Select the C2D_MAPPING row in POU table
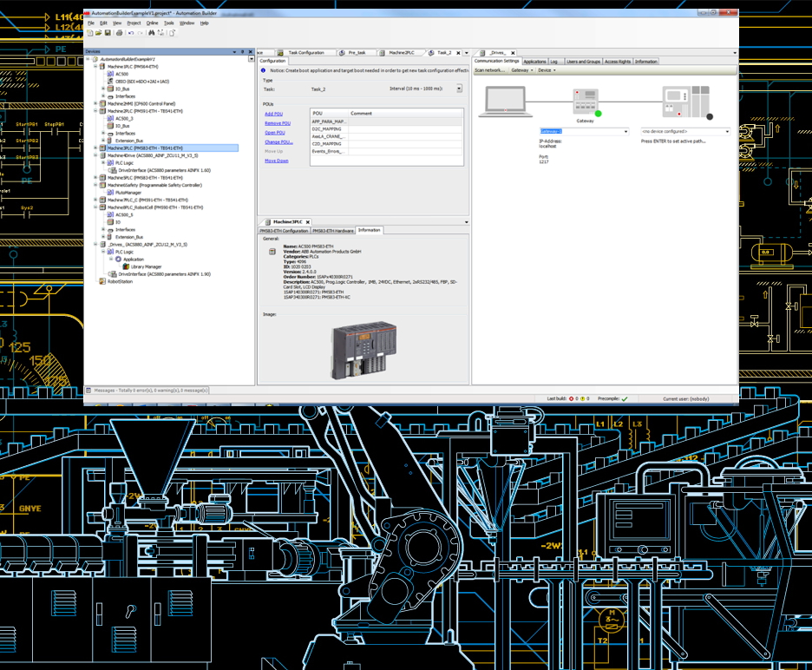The height and width of the screenshot is (670, 812). (x=386, y=144)
